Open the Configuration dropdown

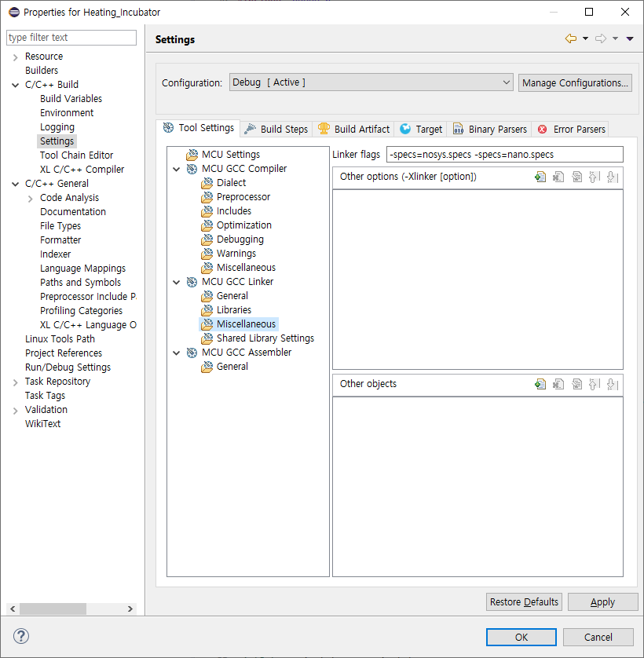click(x=371, y=82)
